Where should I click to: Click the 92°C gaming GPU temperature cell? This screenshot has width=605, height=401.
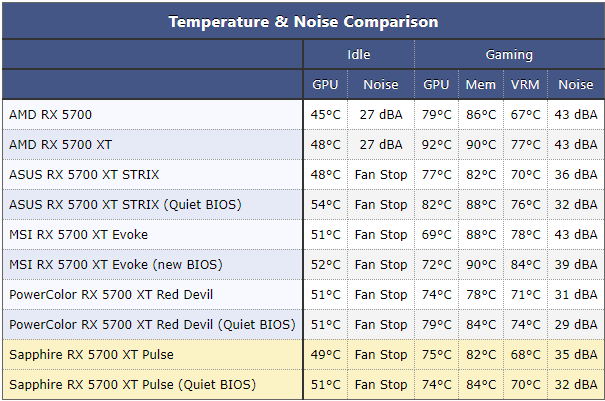(x=436, y=145)
